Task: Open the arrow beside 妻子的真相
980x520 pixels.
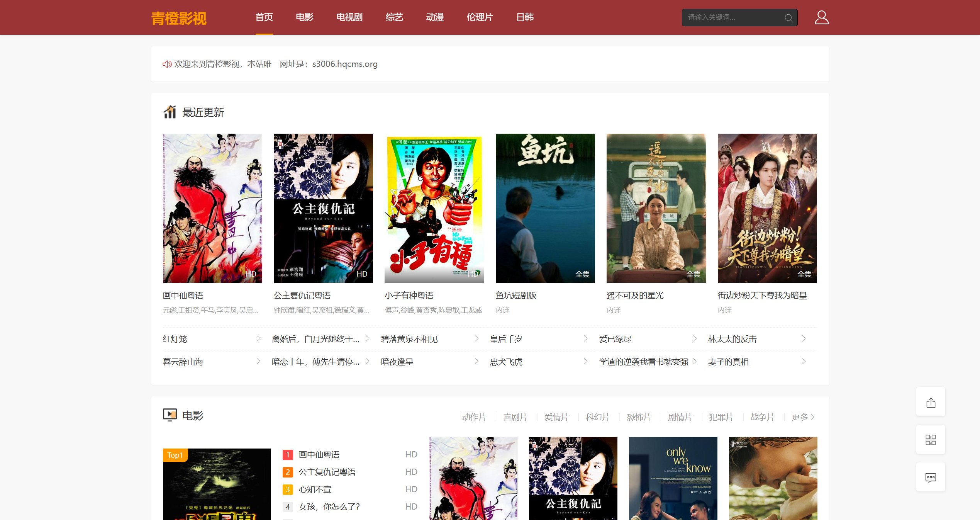Action: coord(804,362)
